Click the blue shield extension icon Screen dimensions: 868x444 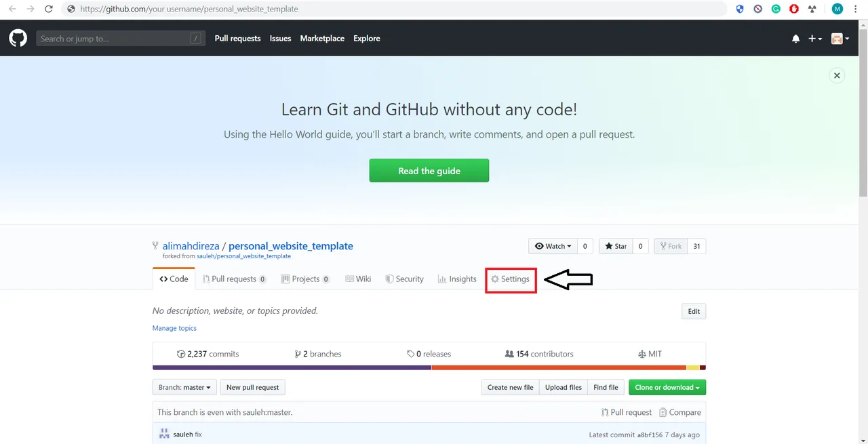(740, 9)
